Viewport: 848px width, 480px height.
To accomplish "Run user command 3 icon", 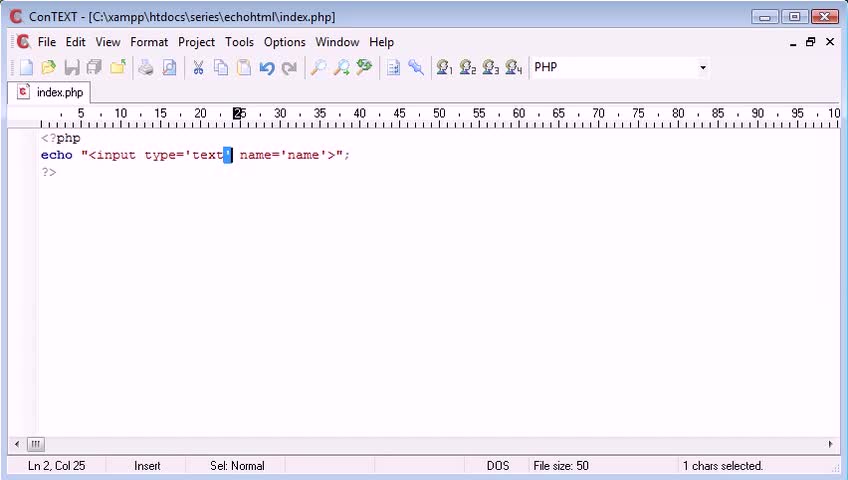I will point(491,68).
